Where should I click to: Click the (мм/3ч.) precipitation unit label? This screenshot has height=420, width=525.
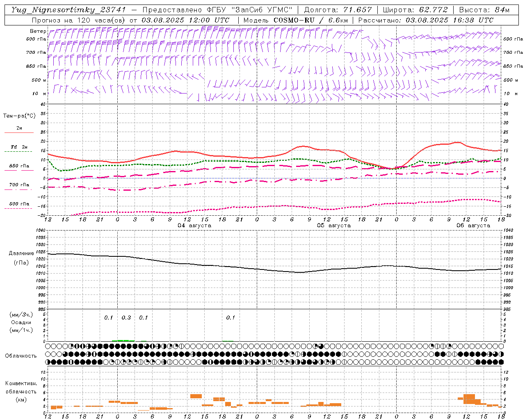click(21, 315)
